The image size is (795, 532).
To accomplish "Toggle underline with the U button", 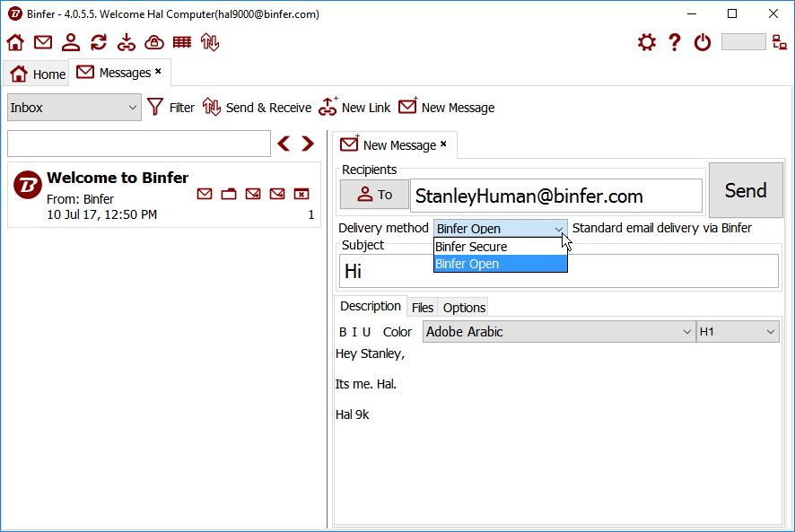I will pos(366,332).
